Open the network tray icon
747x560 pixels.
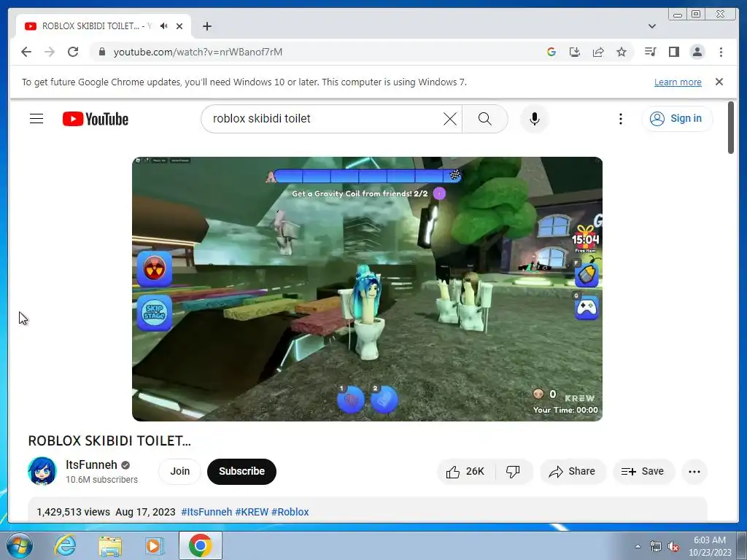coord(656,546)
